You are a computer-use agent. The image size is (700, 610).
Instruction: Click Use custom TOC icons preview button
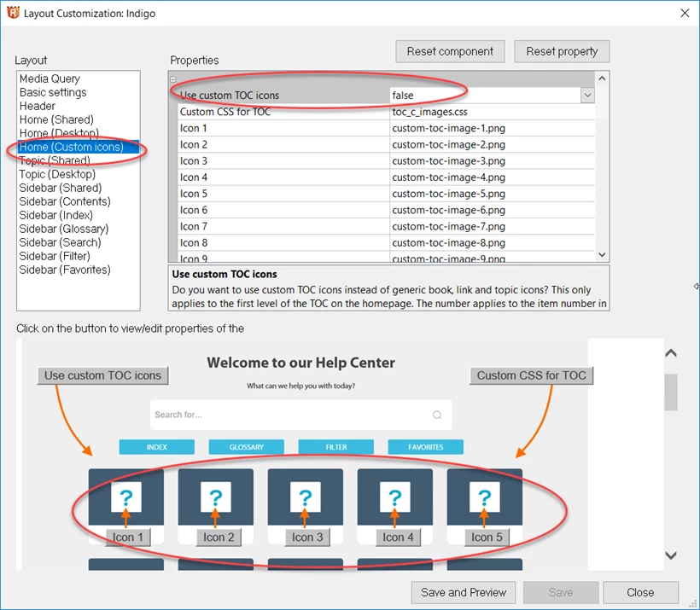coord(102,375)
